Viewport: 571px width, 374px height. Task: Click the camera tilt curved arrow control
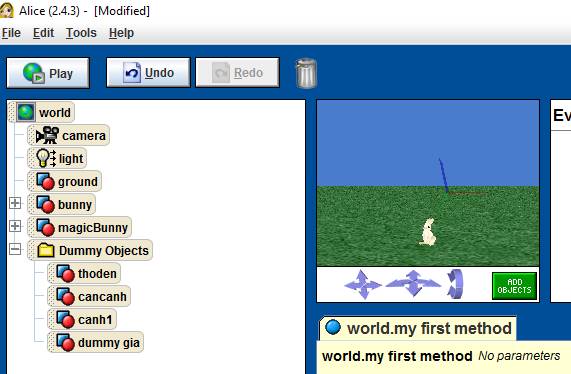click(455, 284)
